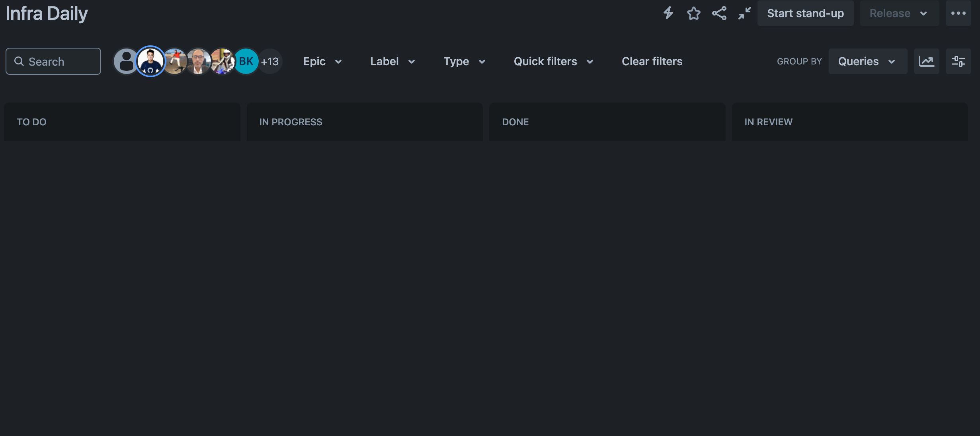This screenshot has width=980, height=436.
Task: Select the TO DO column header
Action: 31,121
